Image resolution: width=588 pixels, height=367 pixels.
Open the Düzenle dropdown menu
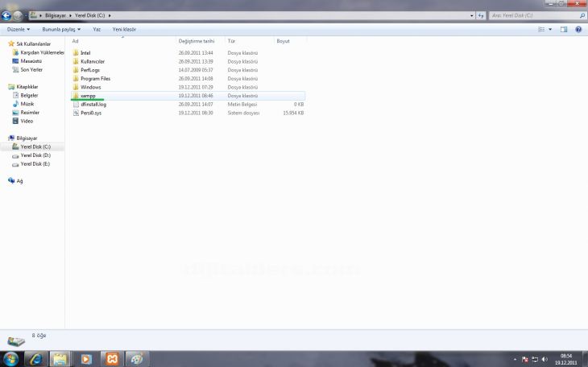(x=20, y=29)
